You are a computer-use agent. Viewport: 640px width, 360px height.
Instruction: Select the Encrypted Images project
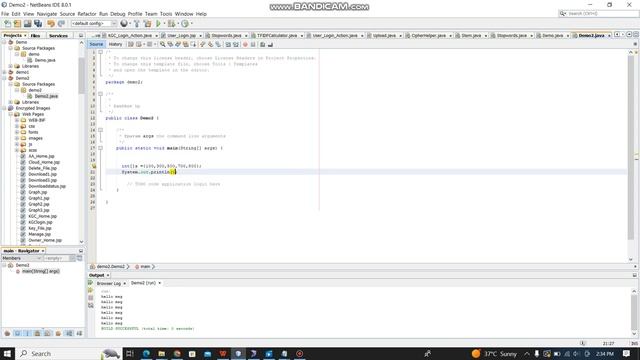coord(33,108)
